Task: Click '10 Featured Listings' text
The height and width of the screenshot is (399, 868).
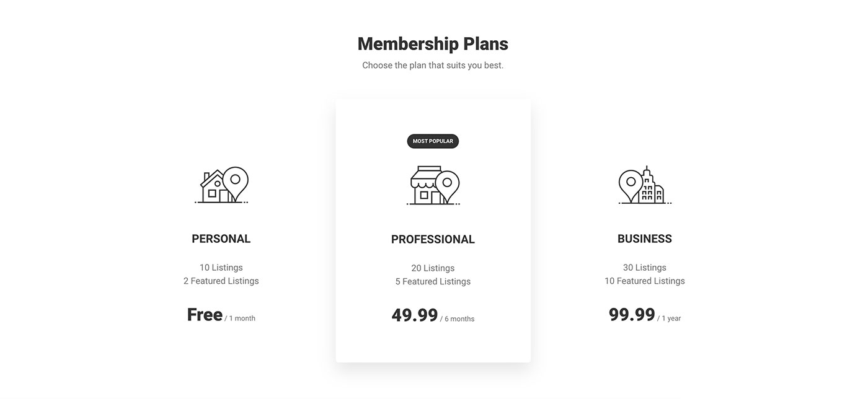Action: tap(645, 281)
